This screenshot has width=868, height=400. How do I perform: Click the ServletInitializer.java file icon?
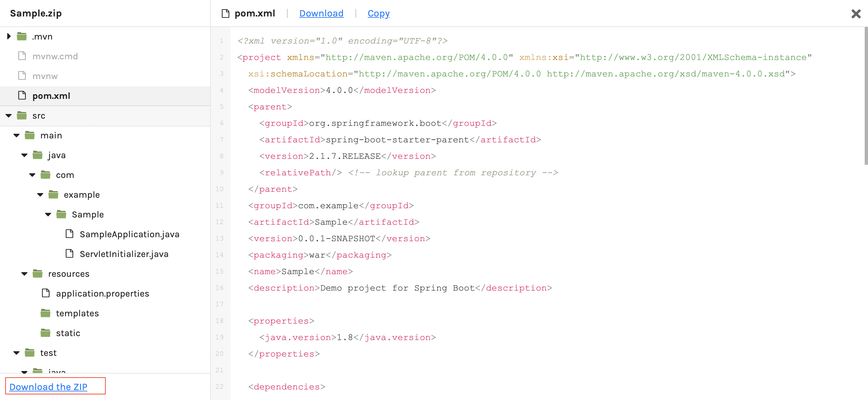pos(69,254)
